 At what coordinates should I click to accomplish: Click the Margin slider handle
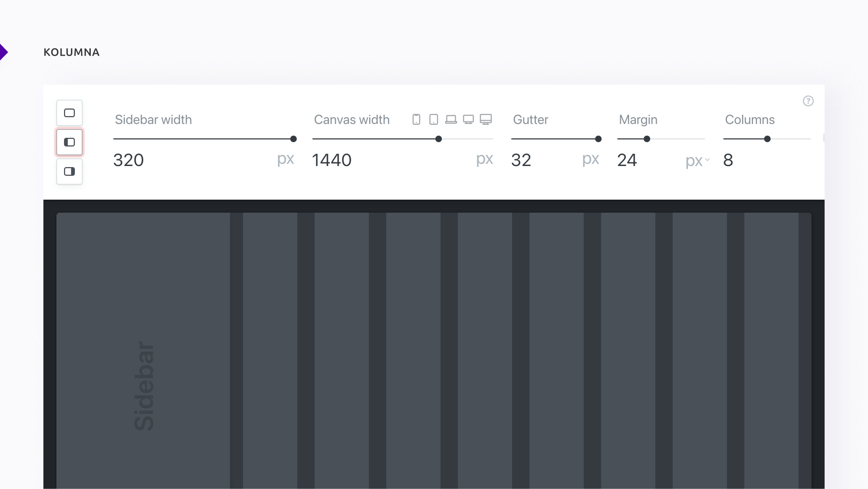(x=647, y=139)
